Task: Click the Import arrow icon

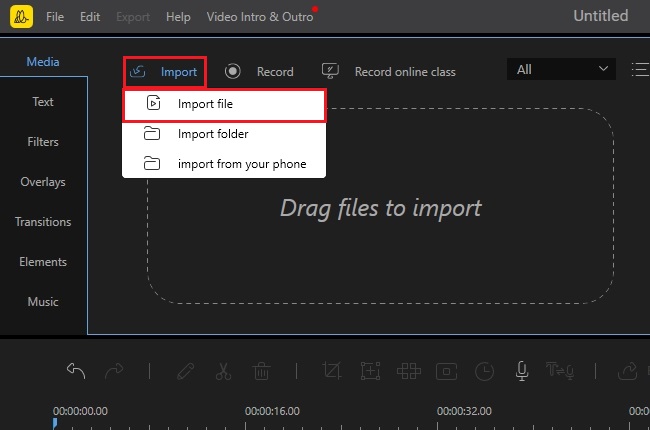Action: (x=137, y=72)
